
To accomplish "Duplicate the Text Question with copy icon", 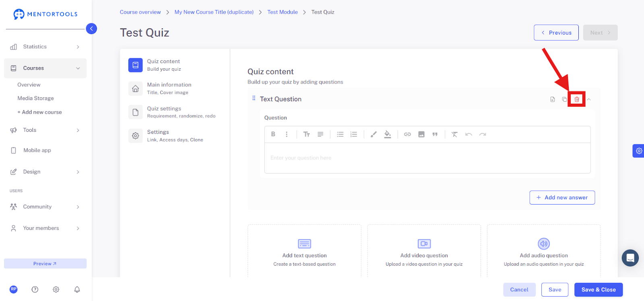I will [x=564, y=99].
